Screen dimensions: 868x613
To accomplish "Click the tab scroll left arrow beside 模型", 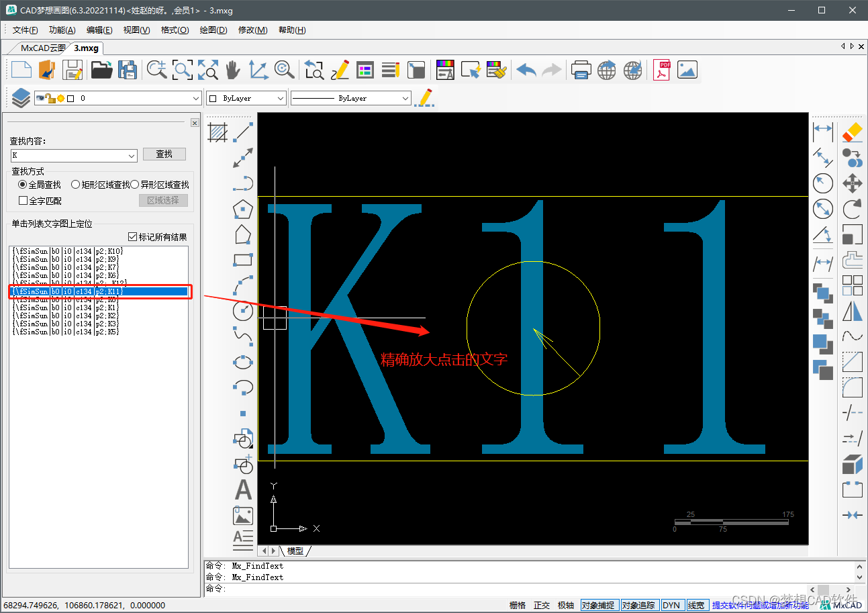I will pos(264,551).
